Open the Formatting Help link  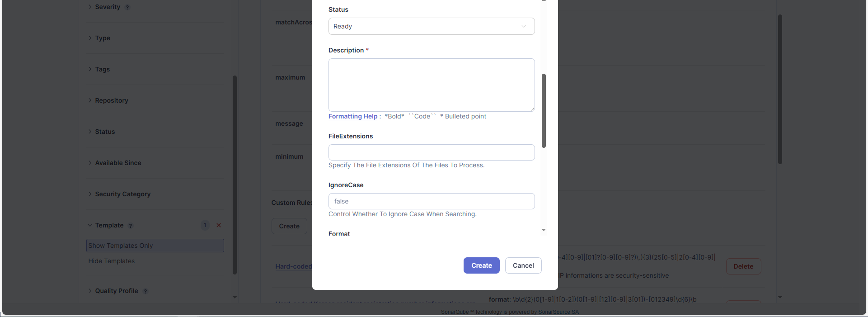[353, 116]
